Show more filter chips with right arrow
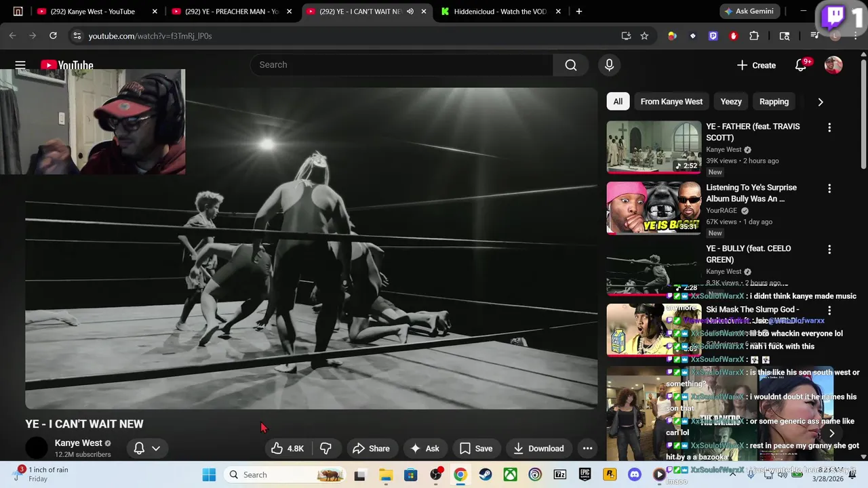The width and height of the screenshot is (868, 488). point(821,102)
